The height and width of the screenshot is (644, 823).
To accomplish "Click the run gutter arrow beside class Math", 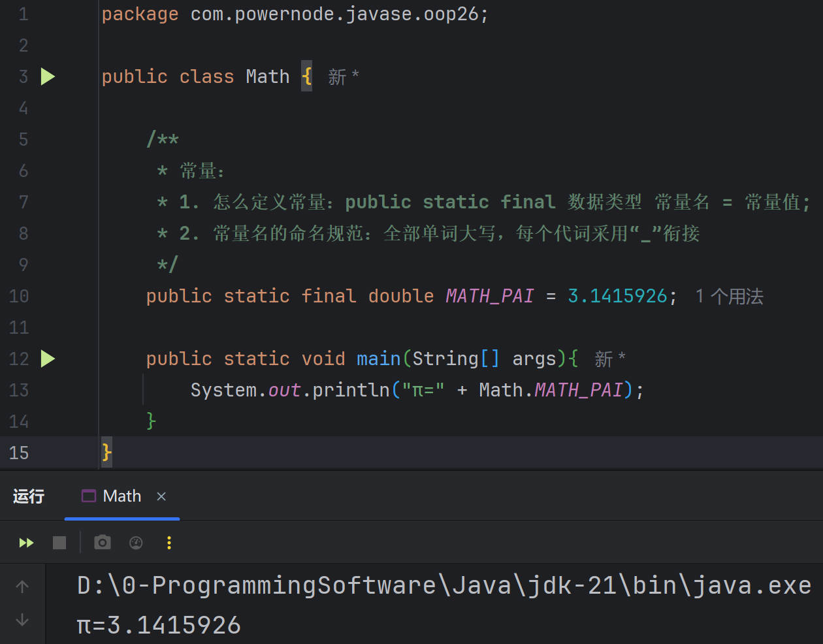I will [x=48, y=77].
